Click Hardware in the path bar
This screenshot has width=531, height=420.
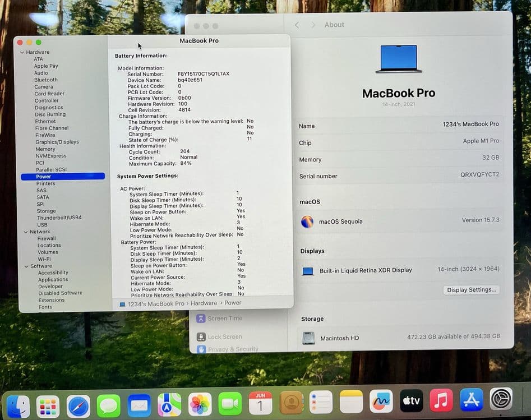tap(204, 303)
